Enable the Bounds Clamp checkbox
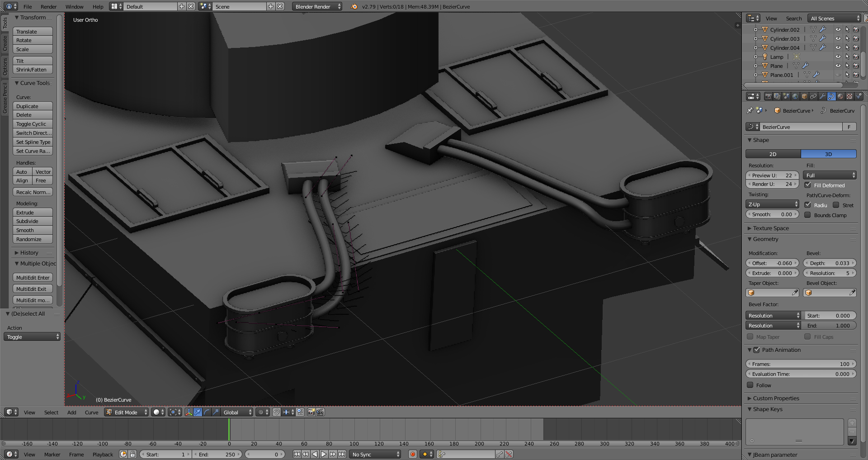 pyautogui.click(x=808, y=215)
